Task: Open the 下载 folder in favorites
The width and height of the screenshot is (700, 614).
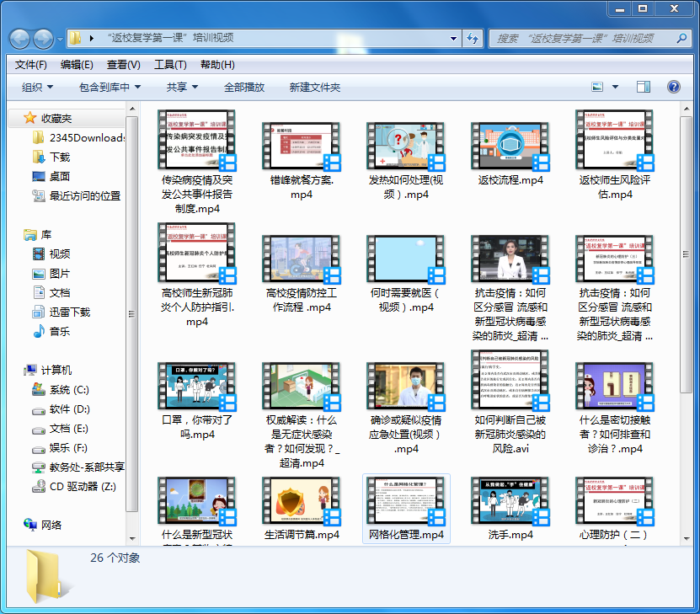Action: 59,157
